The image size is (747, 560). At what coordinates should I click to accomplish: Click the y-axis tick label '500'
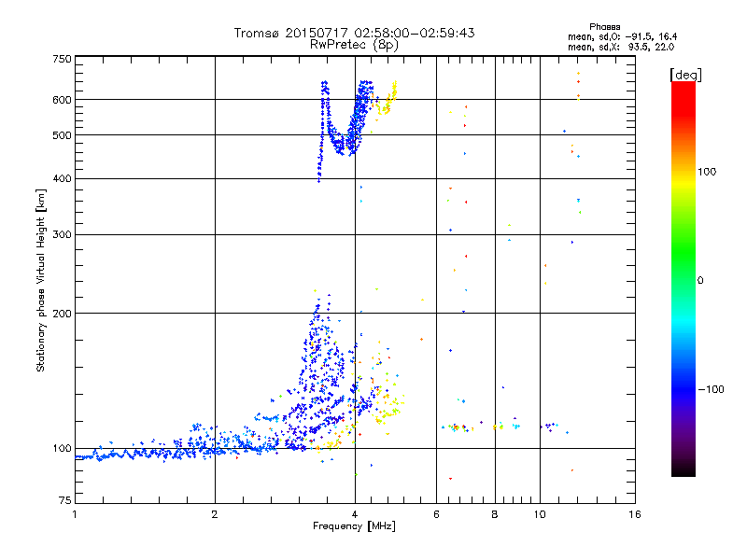point(62,135)
